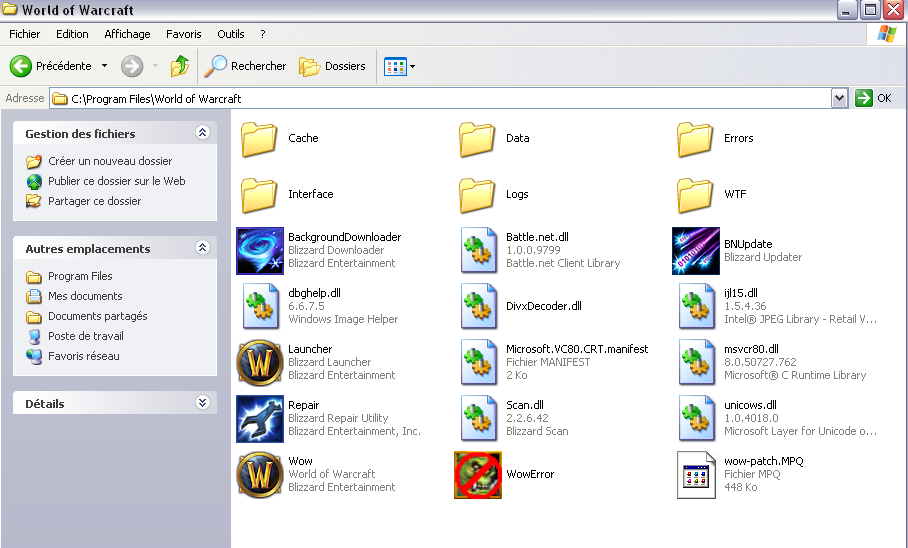
Task: Click the "BackgroundDownloader" file name
Action: pyautogui.click(x=345, y=237)
